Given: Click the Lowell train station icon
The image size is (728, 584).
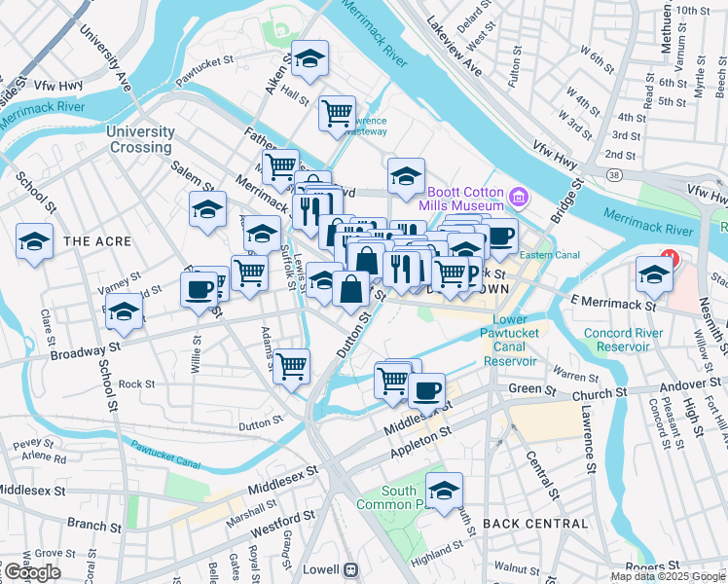Looking at the screenshot, I should (351, 569).
